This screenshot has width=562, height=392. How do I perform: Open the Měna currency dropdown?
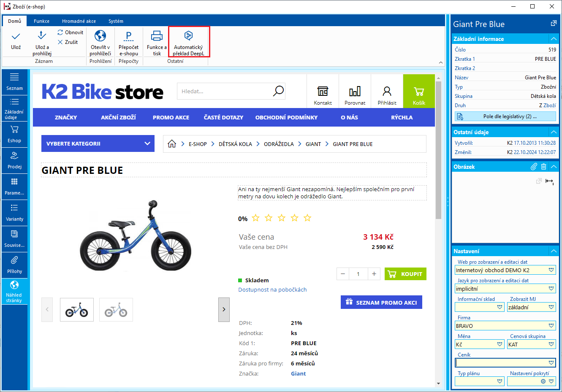tap(500, 344)
